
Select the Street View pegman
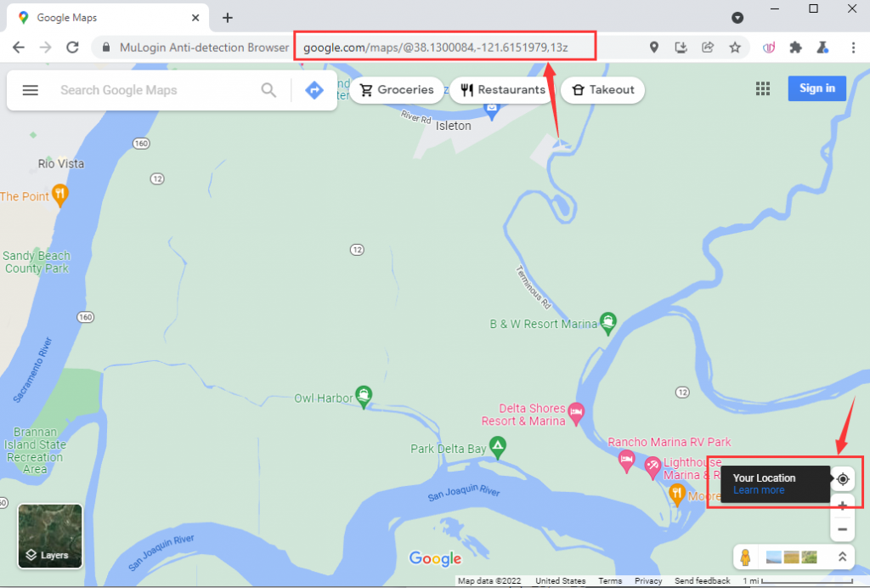point(746,557)
